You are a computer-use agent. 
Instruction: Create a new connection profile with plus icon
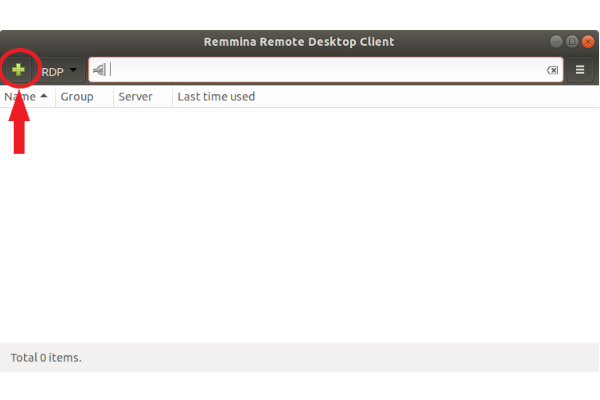pyautogui.click(x=18, y=70)
